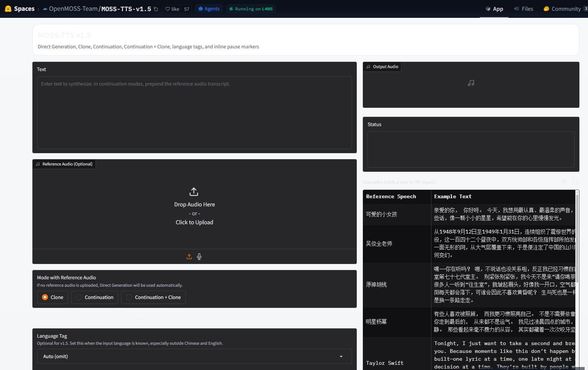Click the Files tab icon
Viewport: 588px width, 370px height.
tap(516, 9)
